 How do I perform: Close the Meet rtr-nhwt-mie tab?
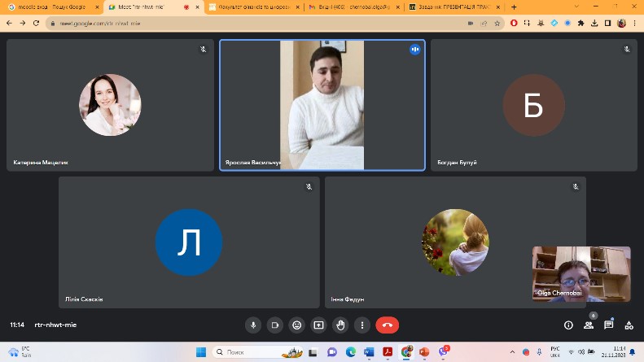(x=198, y=7)
